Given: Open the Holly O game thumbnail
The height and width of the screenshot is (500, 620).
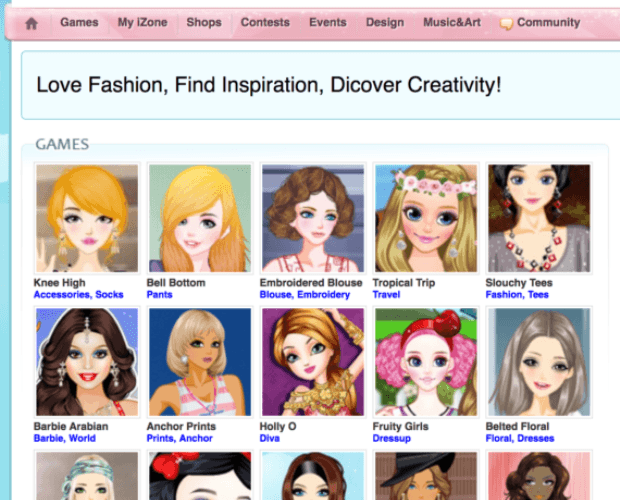Looking at the screenshot, I should (313, 362).
